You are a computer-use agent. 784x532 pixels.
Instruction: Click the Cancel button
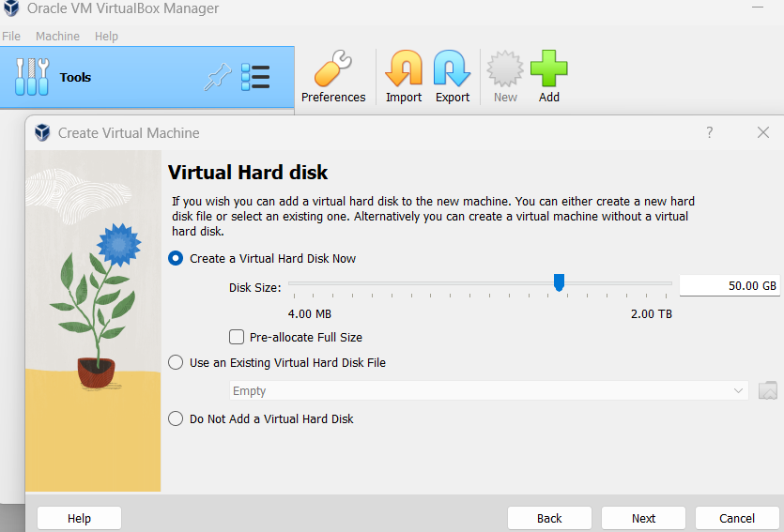737,518
